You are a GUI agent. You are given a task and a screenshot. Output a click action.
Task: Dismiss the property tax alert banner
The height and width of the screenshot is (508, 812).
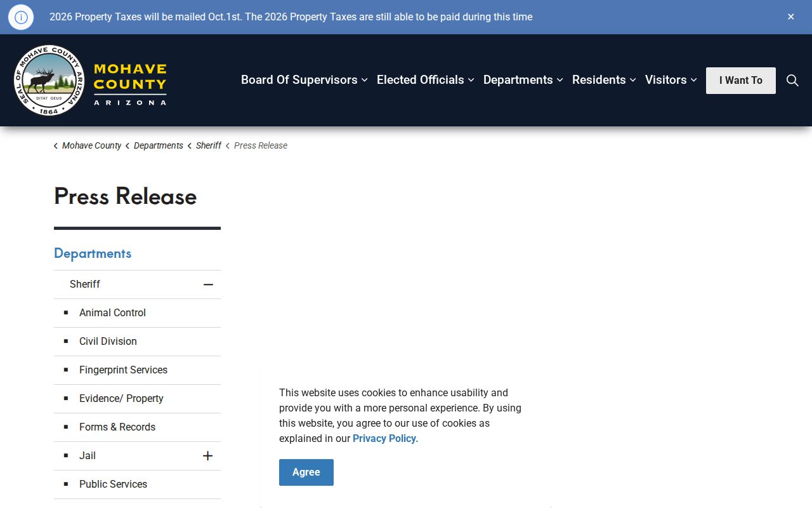coord(791,17)
